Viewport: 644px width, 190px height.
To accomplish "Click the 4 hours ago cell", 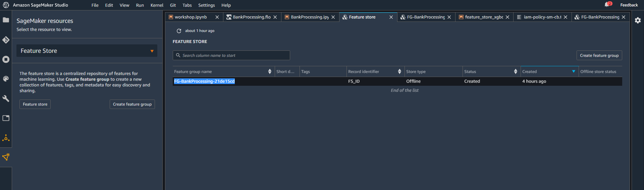I will click(534, 81).
